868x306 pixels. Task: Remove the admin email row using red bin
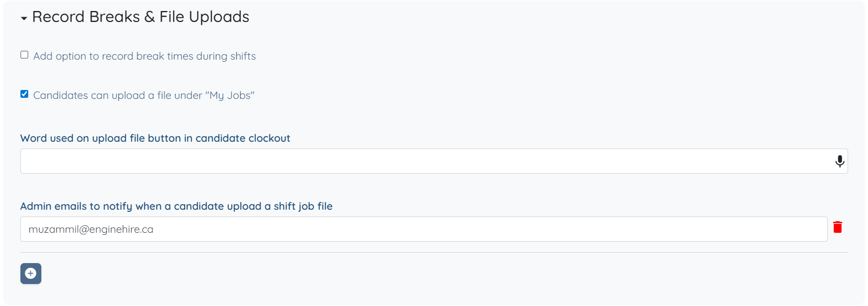[x=837, y=227]
